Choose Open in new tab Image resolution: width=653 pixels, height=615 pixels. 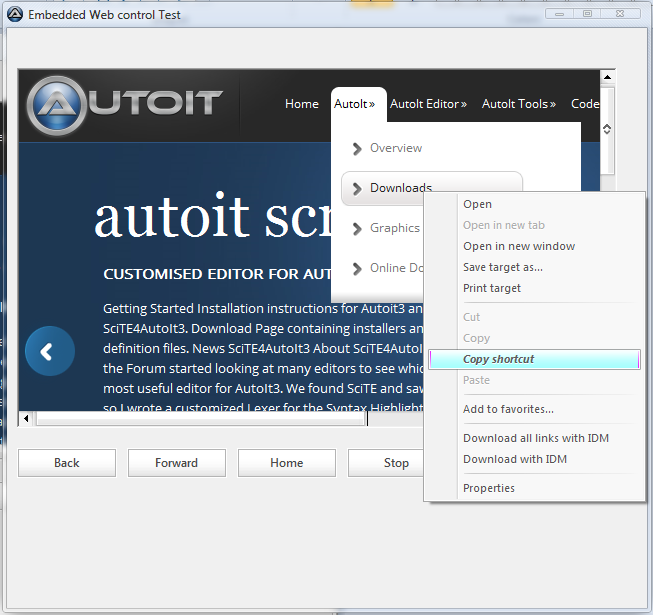[534, 225]
